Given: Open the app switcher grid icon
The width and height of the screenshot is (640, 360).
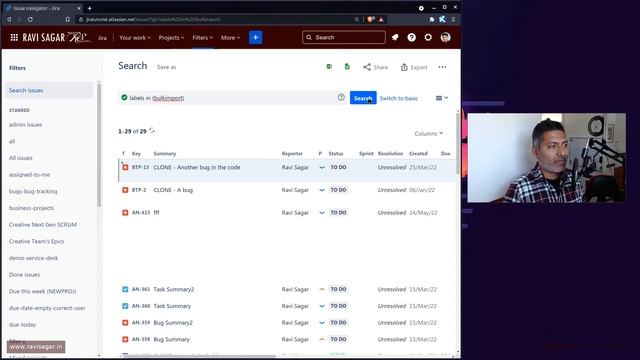Looking at the screenshot, I should point(14,38).
